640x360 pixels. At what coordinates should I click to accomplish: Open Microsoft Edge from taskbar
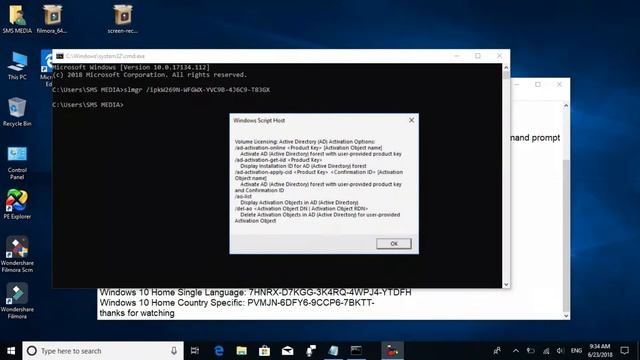(x=219, y=351)
